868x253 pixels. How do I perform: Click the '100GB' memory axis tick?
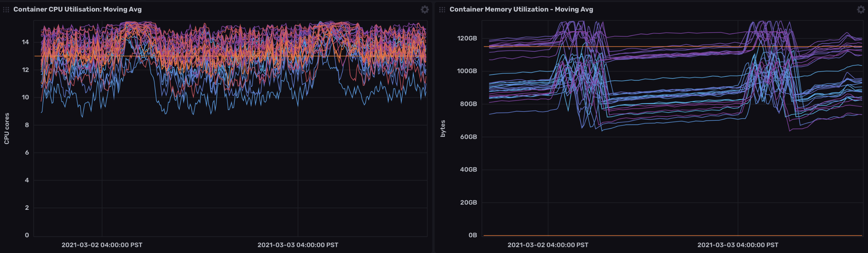[467, 71]
